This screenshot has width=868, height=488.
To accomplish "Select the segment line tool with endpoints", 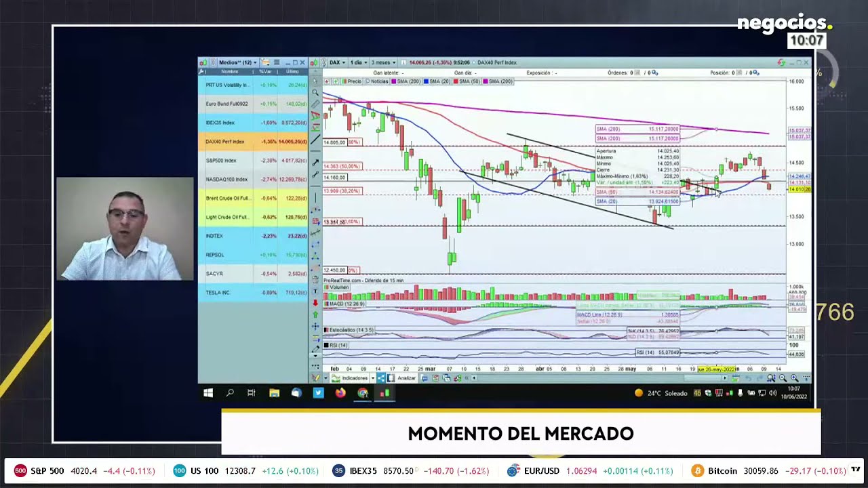I will pos(315,175).
